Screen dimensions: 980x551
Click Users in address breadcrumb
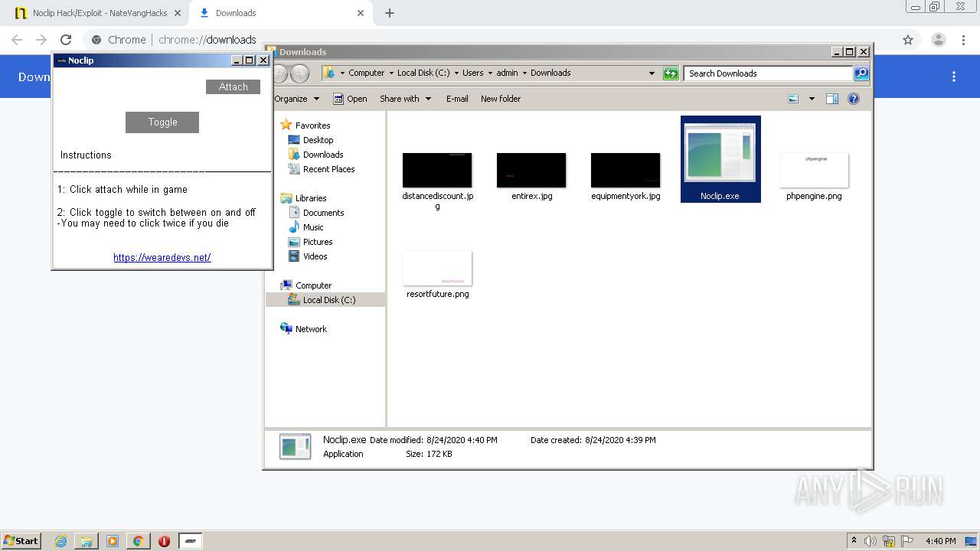tap(472, 73)
